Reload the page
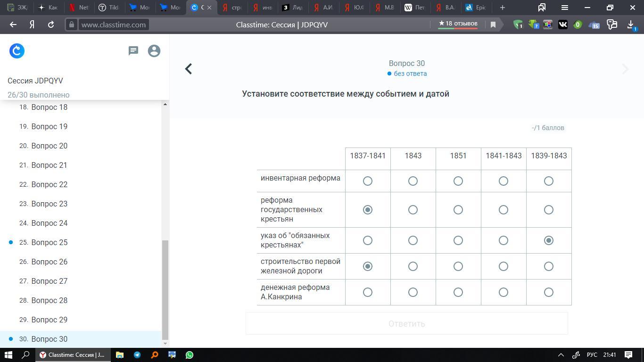Screen dimensions: 644x362 click(51, 25)
